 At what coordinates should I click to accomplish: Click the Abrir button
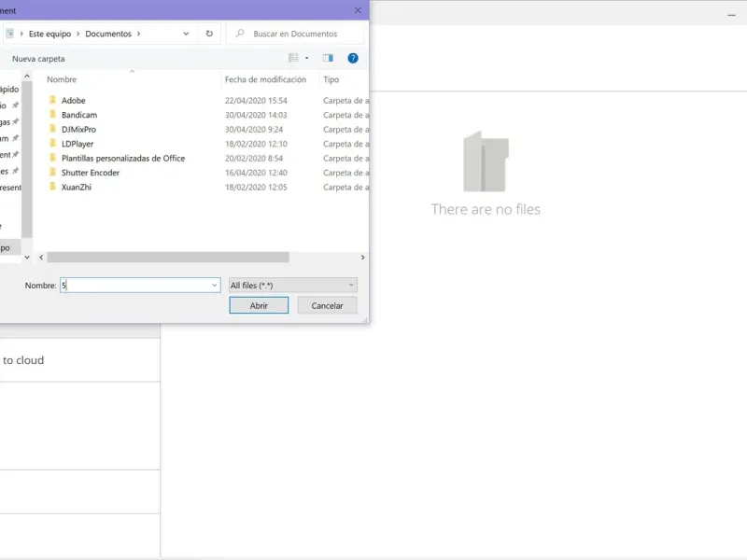259,306
